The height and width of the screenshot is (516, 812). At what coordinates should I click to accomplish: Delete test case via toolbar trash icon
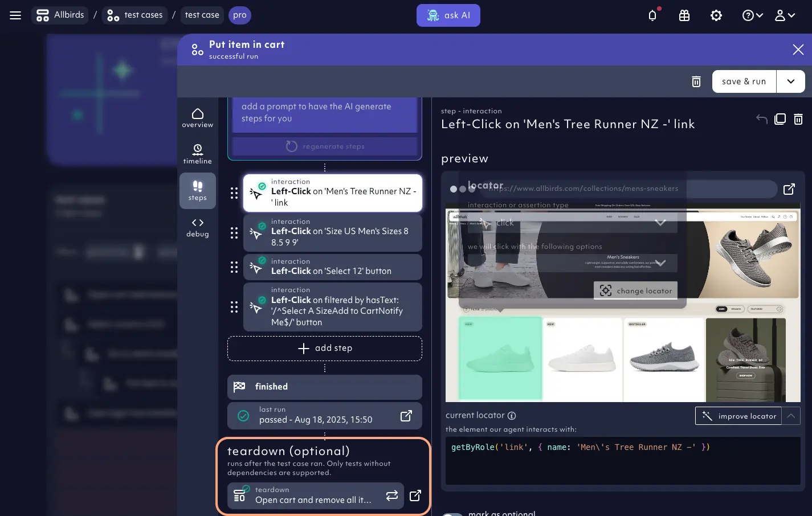pos(696,81)
